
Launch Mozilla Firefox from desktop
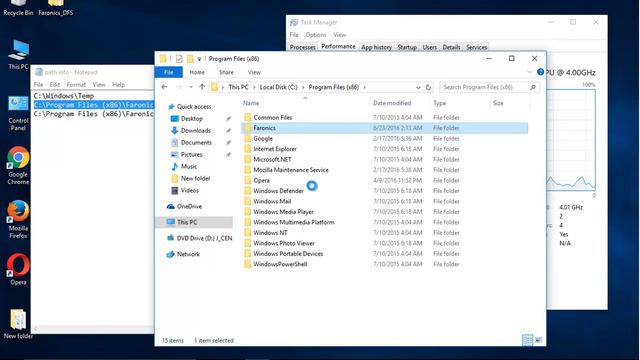18,220
